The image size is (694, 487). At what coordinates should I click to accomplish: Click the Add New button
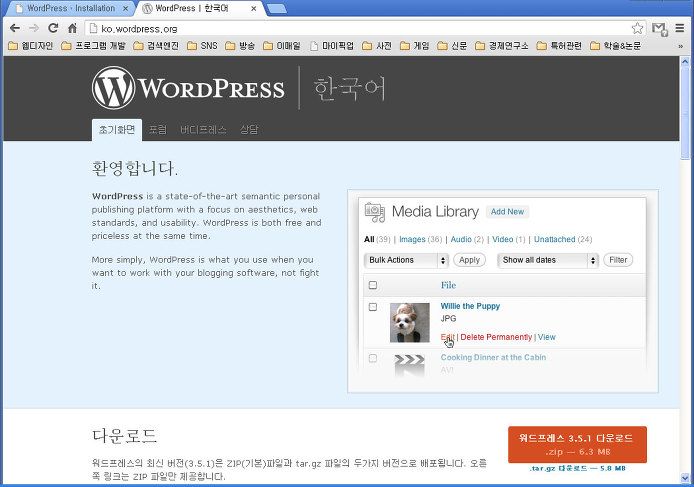(x=507, y=212)
